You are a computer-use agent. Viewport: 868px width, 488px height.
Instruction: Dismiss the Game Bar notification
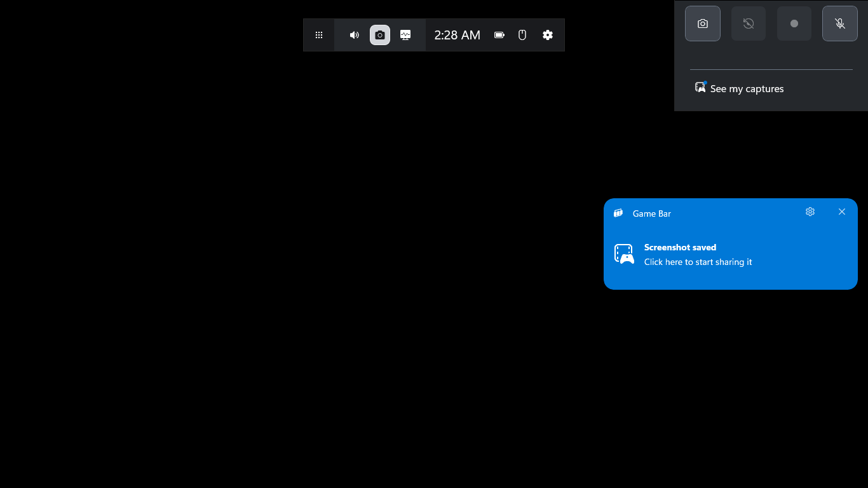pyautogui.click(x=842, y=212)
